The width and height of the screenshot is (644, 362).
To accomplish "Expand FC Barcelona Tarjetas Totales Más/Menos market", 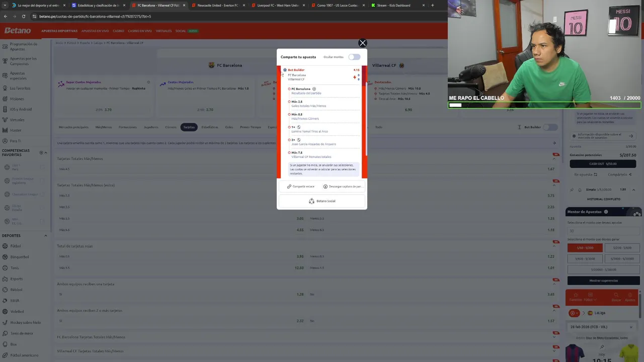I will (x=554, y=337).
